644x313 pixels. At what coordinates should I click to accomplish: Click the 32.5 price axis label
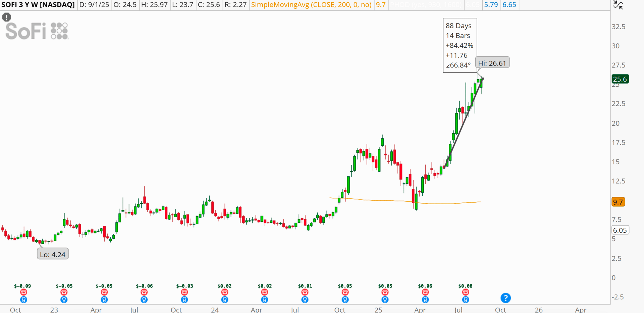pos(619,27)
